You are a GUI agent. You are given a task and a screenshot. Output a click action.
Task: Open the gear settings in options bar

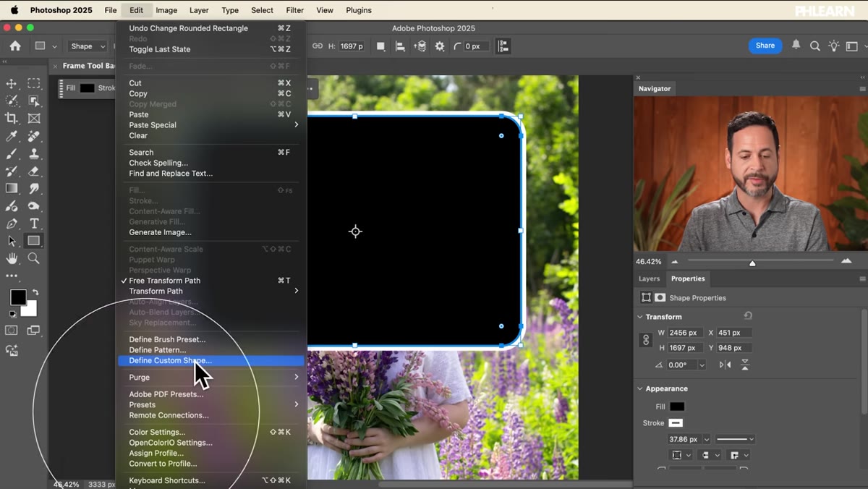pos(440,46)
